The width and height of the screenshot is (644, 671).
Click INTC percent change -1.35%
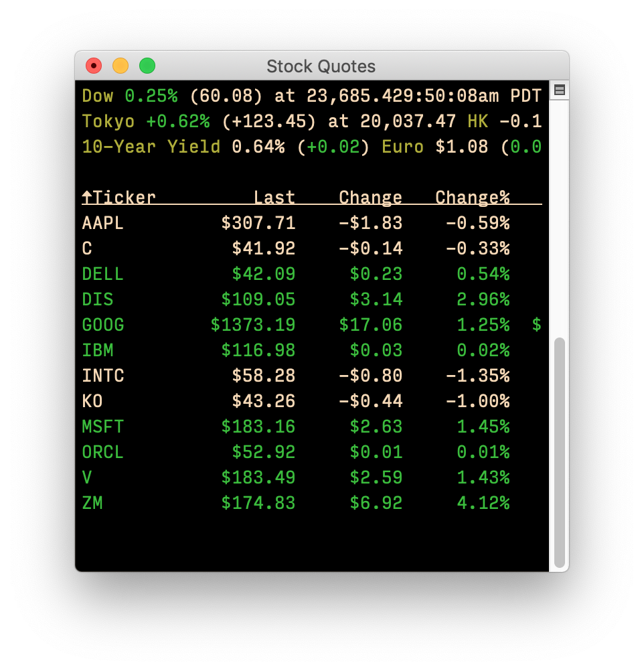point(478,376)
